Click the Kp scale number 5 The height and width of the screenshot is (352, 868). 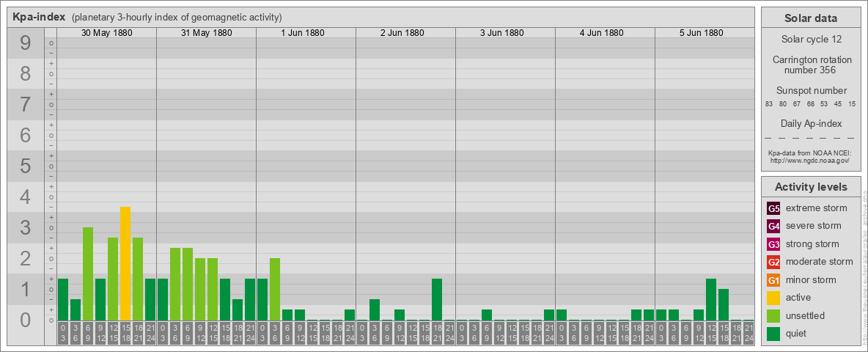[25, 166]
